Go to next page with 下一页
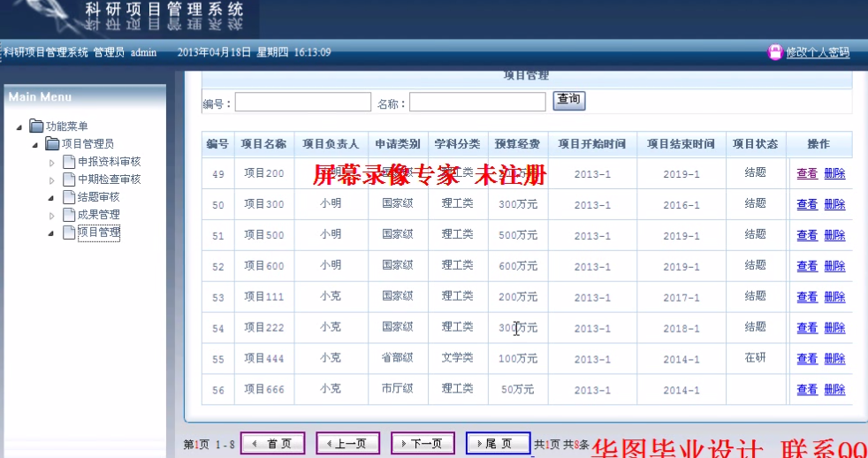This screenshot has height=458, width=868. pos(423,444)
